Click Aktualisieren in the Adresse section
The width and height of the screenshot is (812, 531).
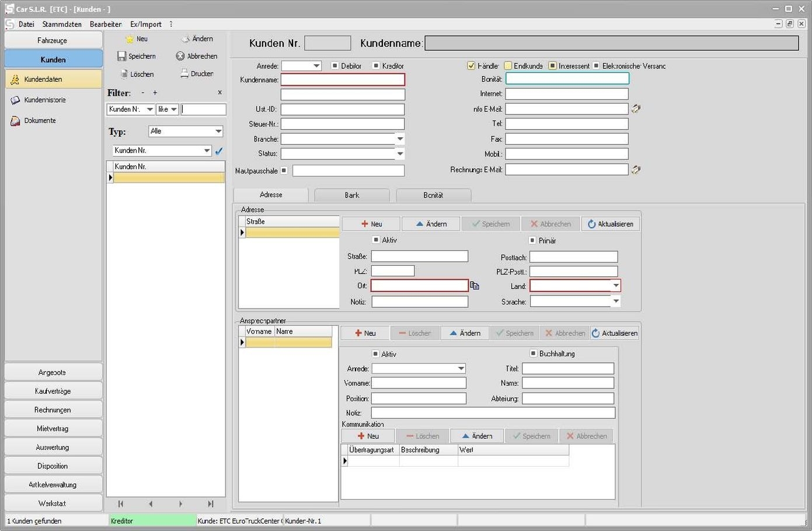coord(610,224)
